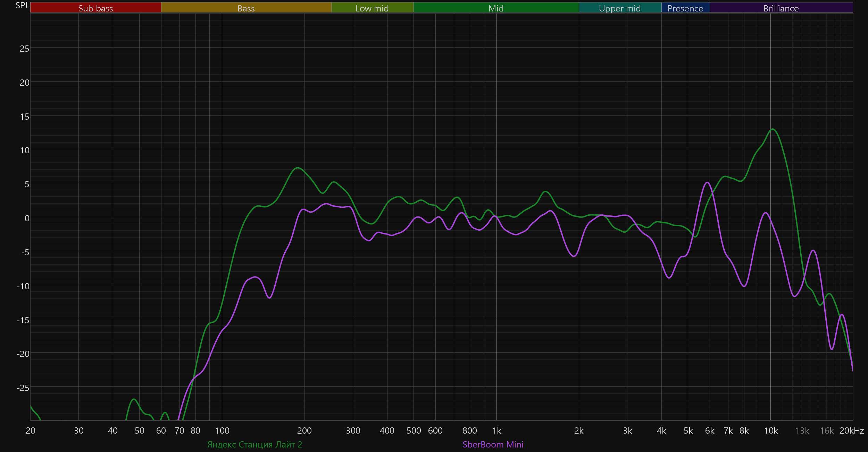
Task: Click the Upper mid band header
Action: tap(620, 8)
